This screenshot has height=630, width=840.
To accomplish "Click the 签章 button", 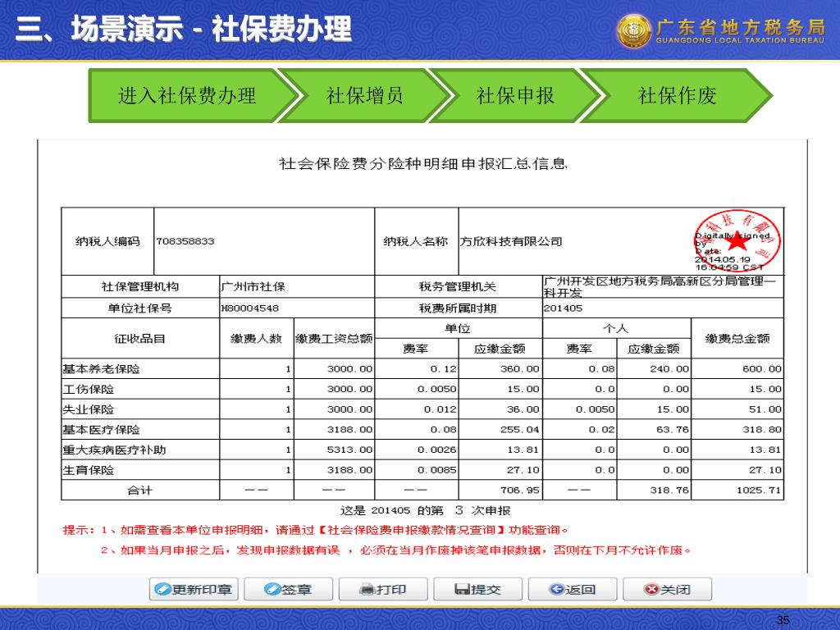I will coord(288,589).
